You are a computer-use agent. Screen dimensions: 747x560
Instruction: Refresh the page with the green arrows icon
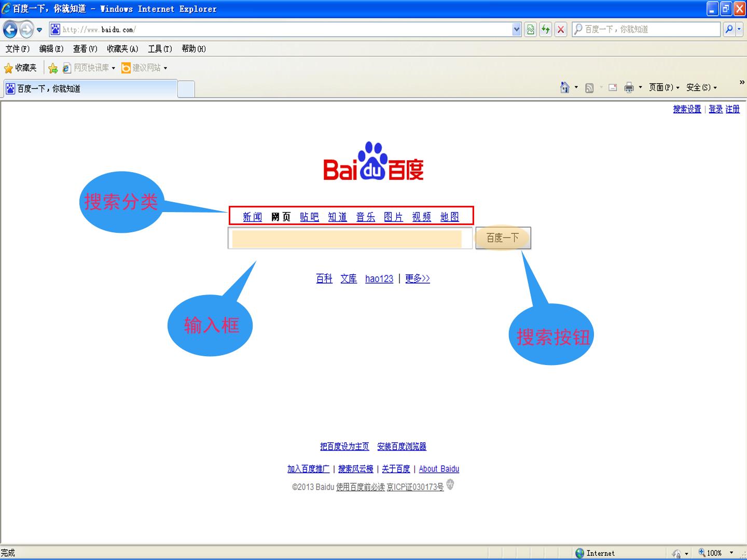[545, 30]
